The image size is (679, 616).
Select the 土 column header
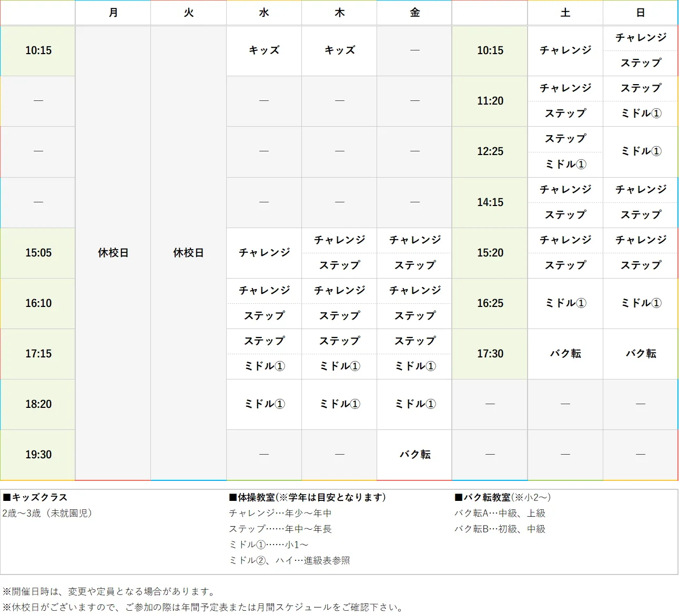click(x=565, y=13)
